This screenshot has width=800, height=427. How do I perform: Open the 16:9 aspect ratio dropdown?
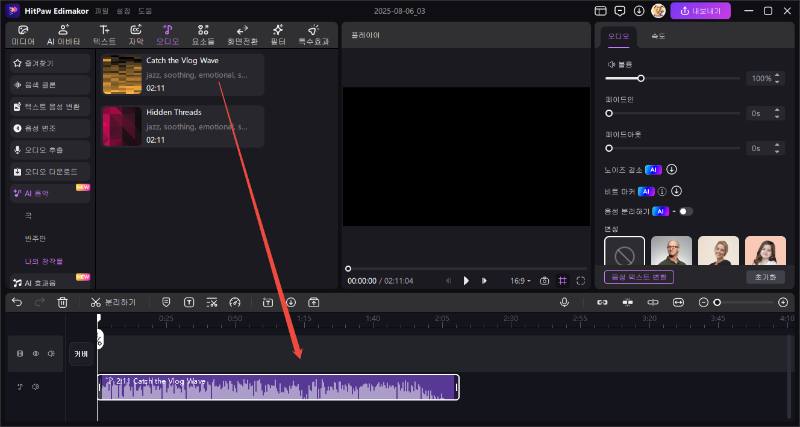point(520,281)
